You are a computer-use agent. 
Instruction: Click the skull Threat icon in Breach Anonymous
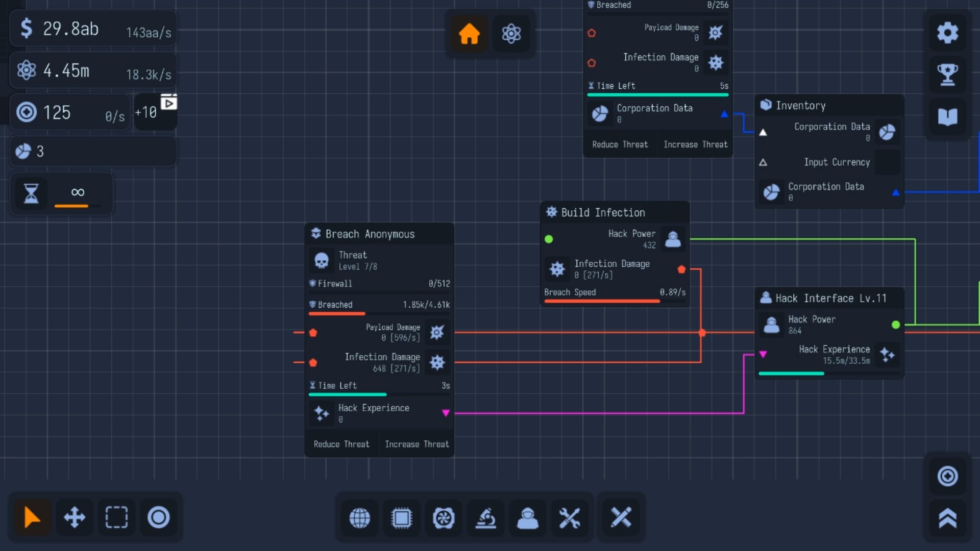(x=322, y=261)
